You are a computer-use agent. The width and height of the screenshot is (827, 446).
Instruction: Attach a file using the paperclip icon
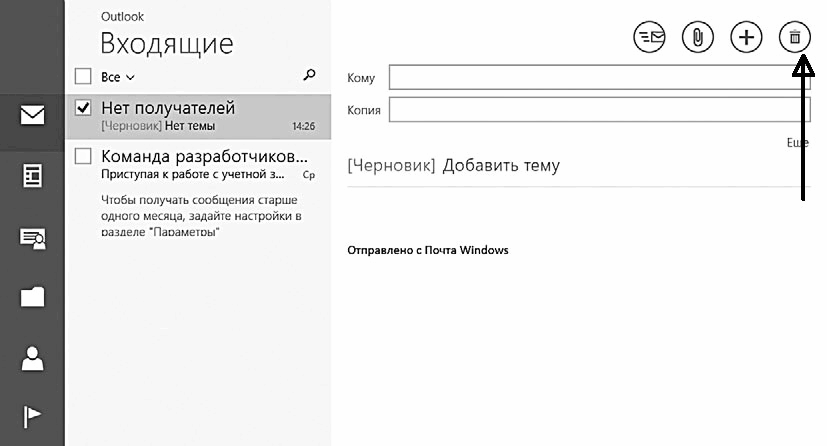click(697, 37)
